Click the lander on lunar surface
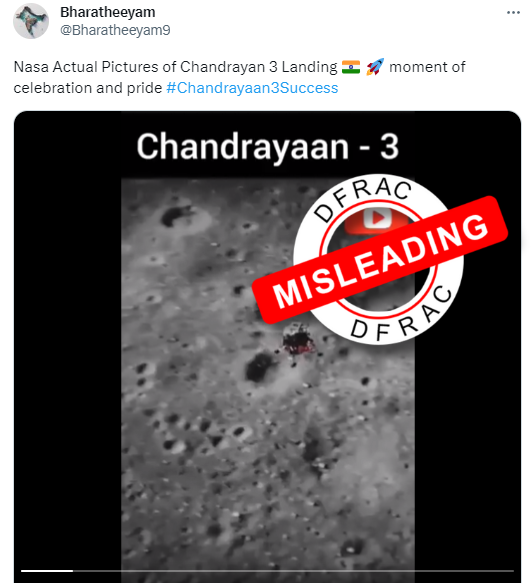This screenshot has height=583, width=531. pos(298,340)
